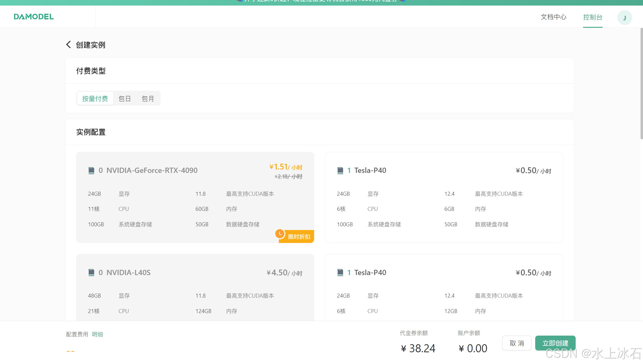Click 48GB 显存 value in L40S card
The width and height of the screenshot is (643, 364).
(x=95, y=296)
